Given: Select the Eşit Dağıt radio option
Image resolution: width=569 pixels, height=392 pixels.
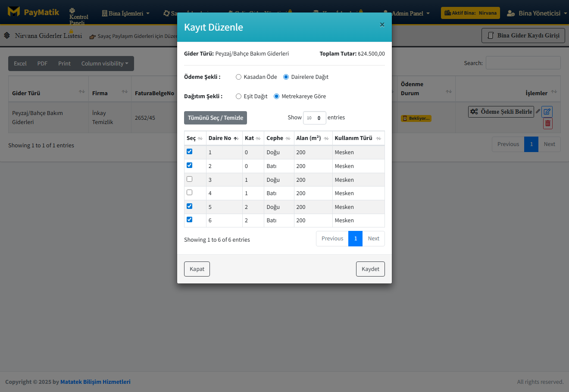Looking at the screenshot, I should (238, 96).
